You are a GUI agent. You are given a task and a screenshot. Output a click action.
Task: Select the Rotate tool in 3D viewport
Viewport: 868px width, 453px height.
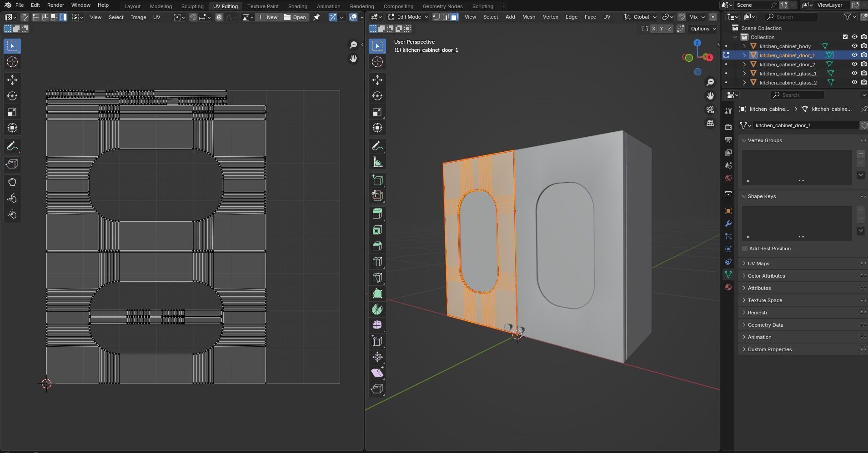click(x=377, y=96)
